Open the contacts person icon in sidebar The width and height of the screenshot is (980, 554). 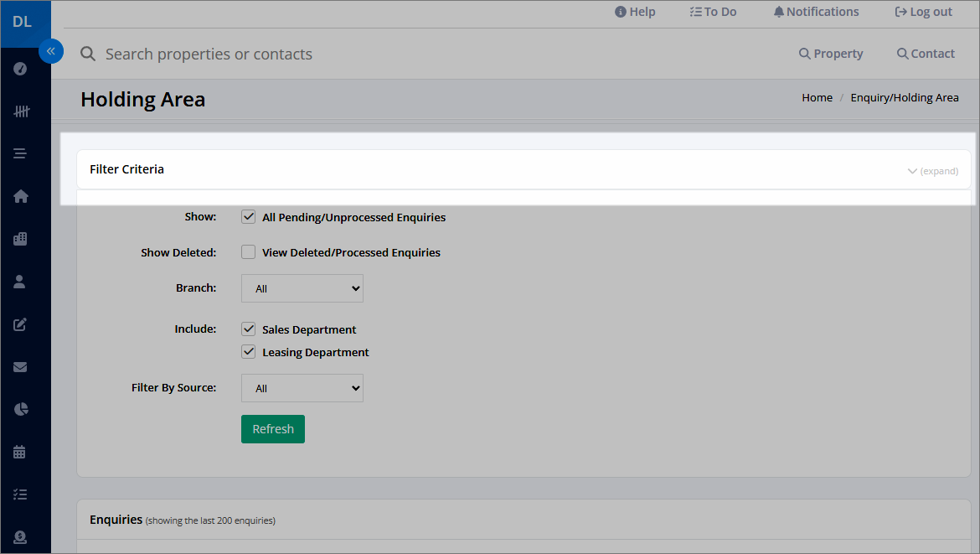point(19,282)
